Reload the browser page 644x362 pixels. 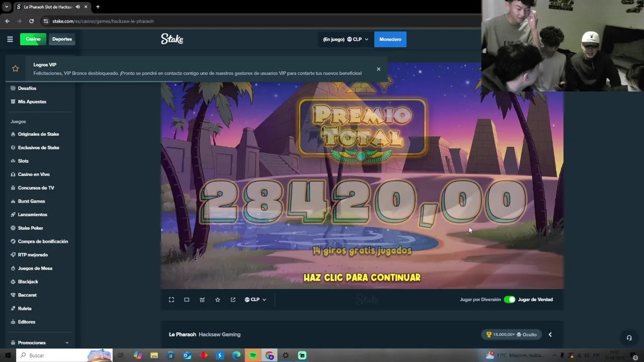click(31, 21)
